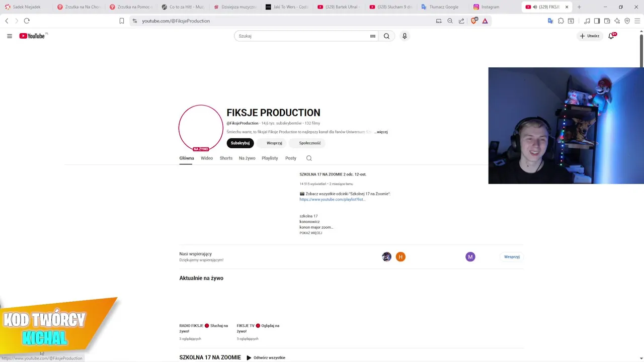644x362 pixels.
Task: Click the magnifier search button
Action: tap(386, 36)
